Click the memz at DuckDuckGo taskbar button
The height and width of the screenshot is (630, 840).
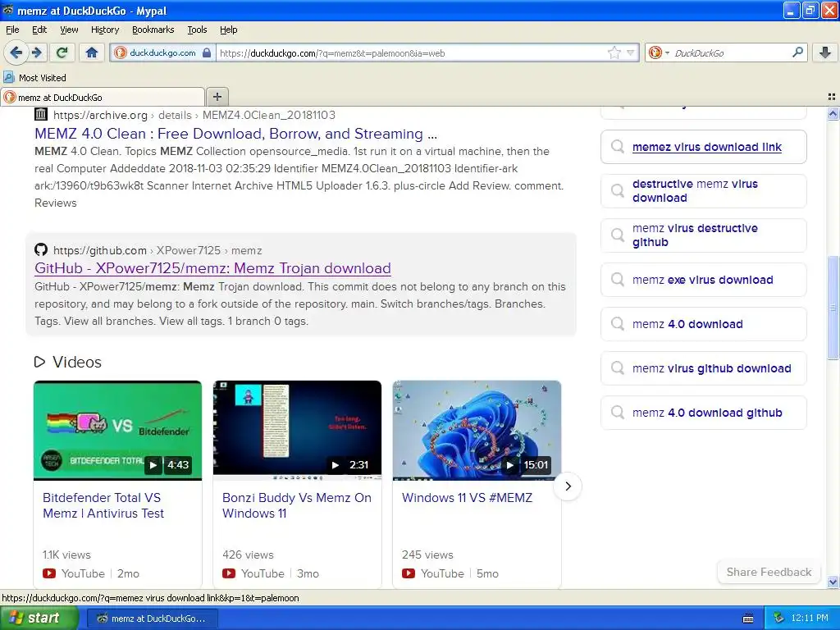point(152,619)
